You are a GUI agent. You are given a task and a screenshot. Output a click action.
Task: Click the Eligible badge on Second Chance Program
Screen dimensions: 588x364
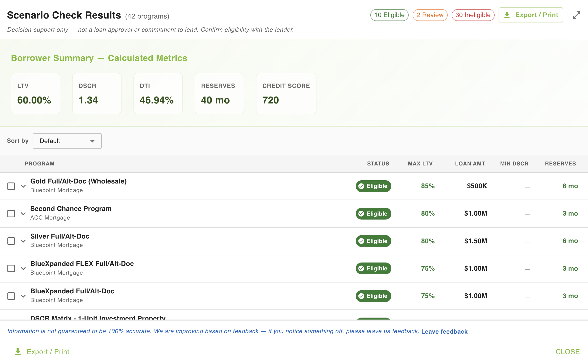coord(373,213)
